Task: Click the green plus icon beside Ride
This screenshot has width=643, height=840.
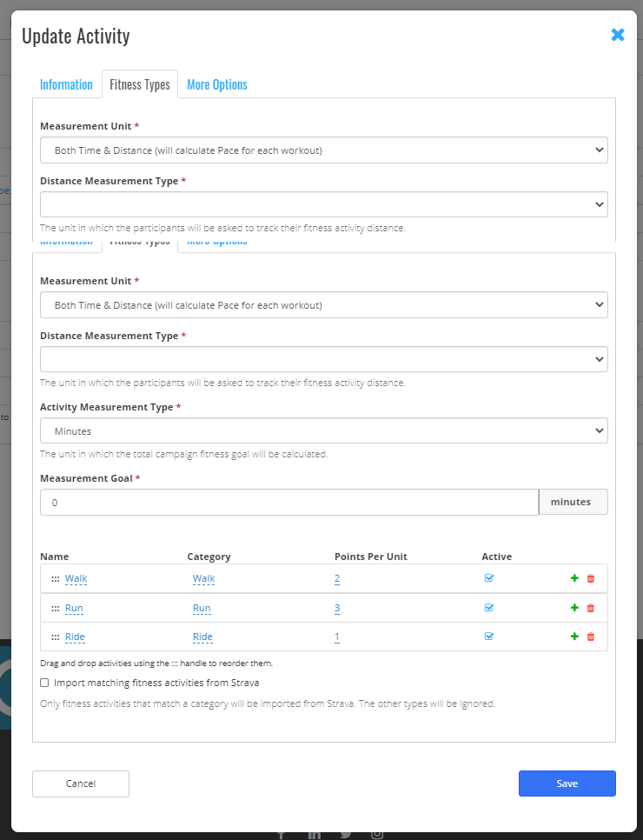Action: [x=573, y=636]
